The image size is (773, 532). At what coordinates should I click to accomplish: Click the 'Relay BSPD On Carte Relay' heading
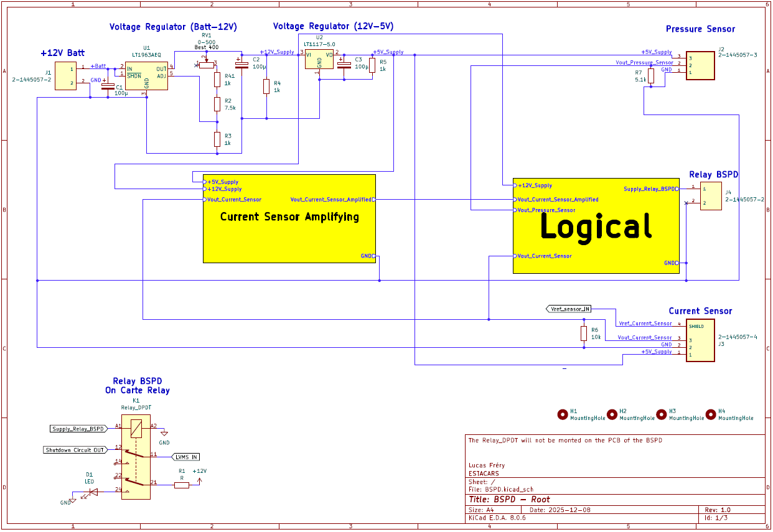tap(137, 386)
